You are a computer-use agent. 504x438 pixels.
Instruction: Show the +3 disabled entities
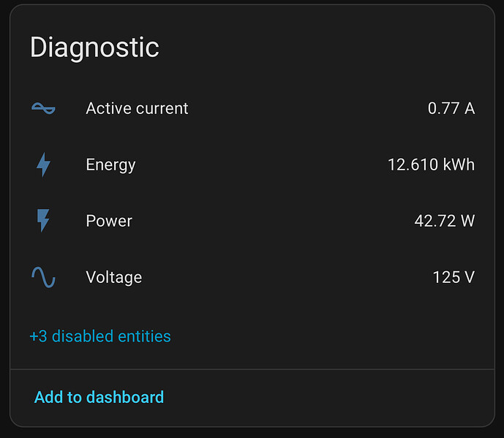(x=100, y=336)
